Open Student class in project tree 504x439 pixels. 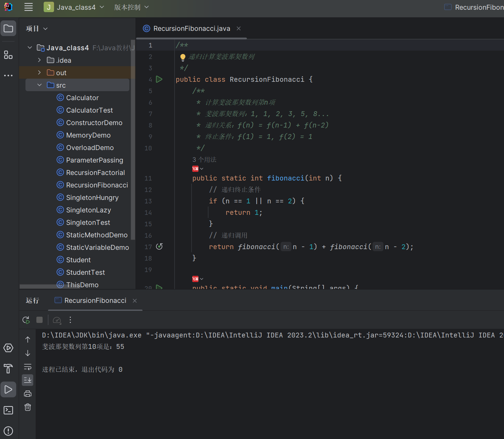(78, 260)
